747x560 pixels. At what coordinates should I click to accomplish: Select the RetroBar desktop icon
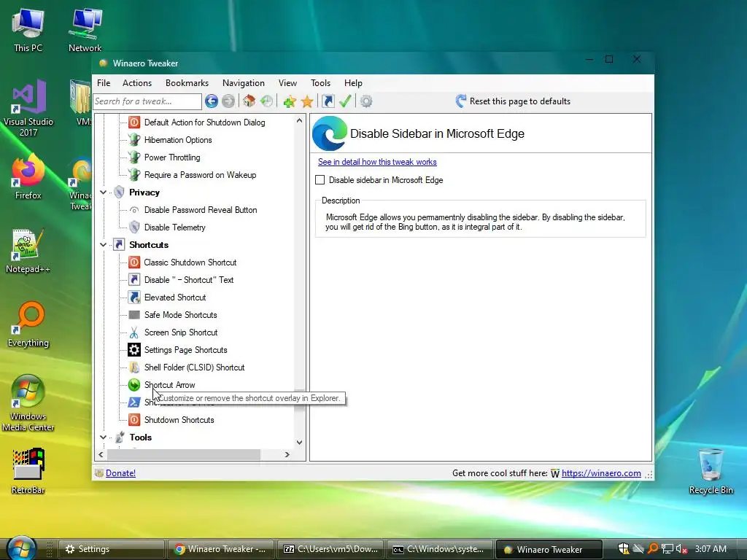(28, 471)
